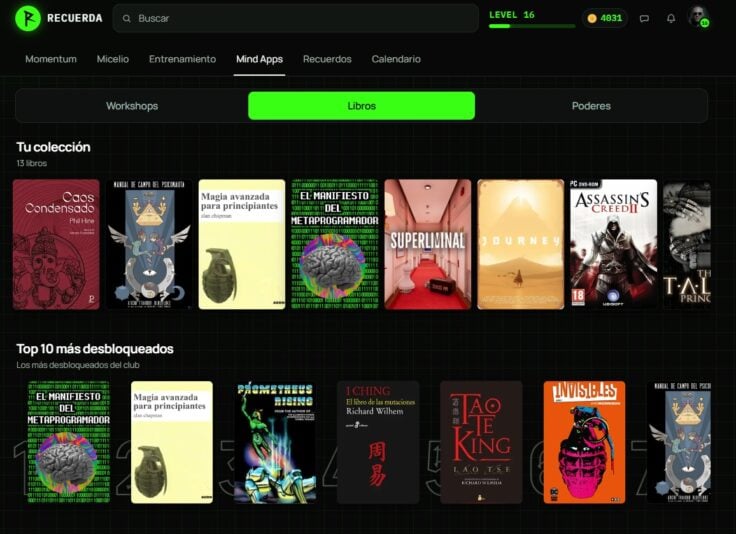Viewport: 736px width, 534px height.
Task: Go to the Momentum tab
Action: click(51, 59)
